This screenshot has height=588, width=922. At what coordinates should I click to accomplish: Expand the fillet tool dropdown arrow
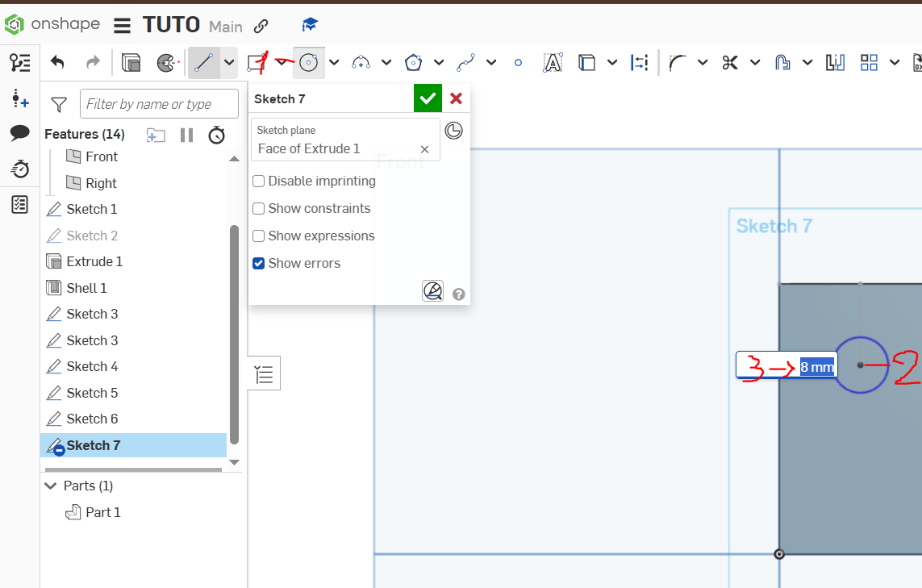click(x=703, y=62)
